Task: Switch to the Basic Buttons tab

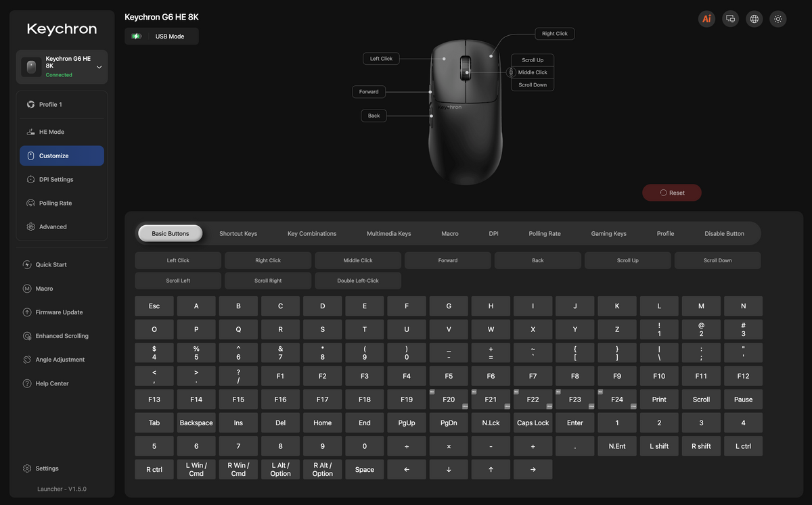Action: point(171,233)
